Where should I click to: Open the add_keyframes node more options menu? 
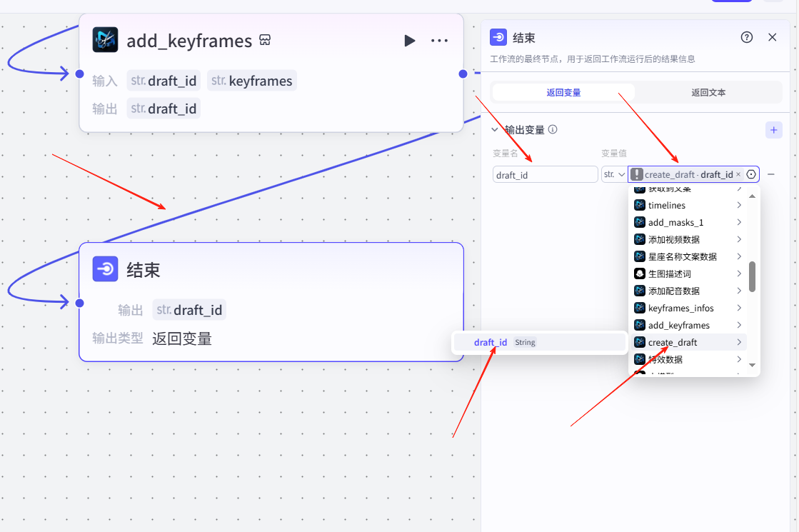point(439,41)
